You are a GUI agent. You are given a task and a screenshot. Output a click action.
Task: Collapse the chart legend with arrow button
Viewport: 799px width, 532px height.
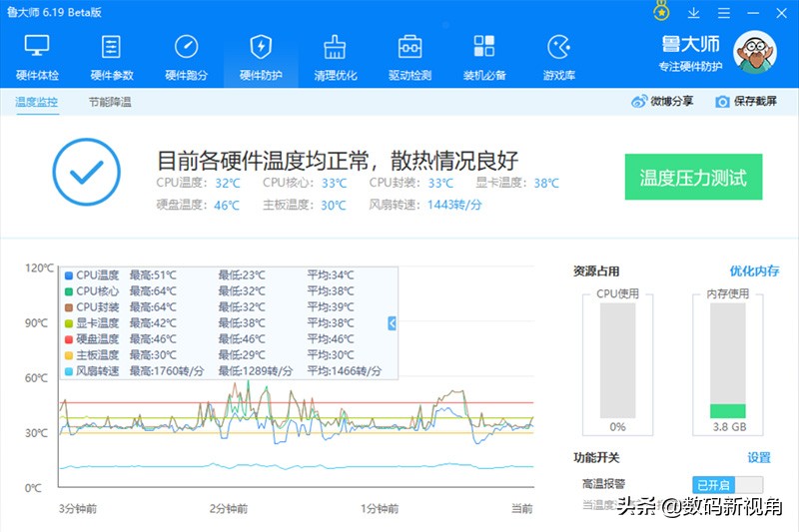tap(392, 322)
